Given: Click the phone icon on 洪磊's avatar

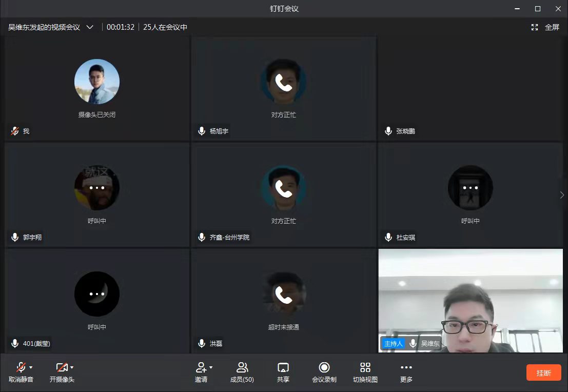Looking at the screenshot, I should pyautogui.click(x=283, y=295).
